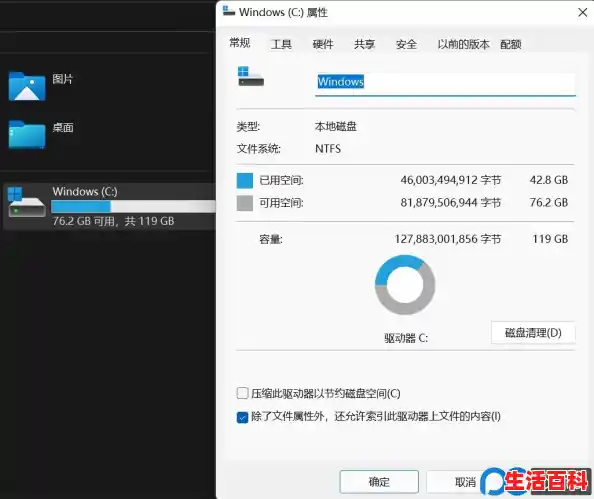Click the 可用空间 label
This screenshot has width=594, height=499.
tap(281, 203)
